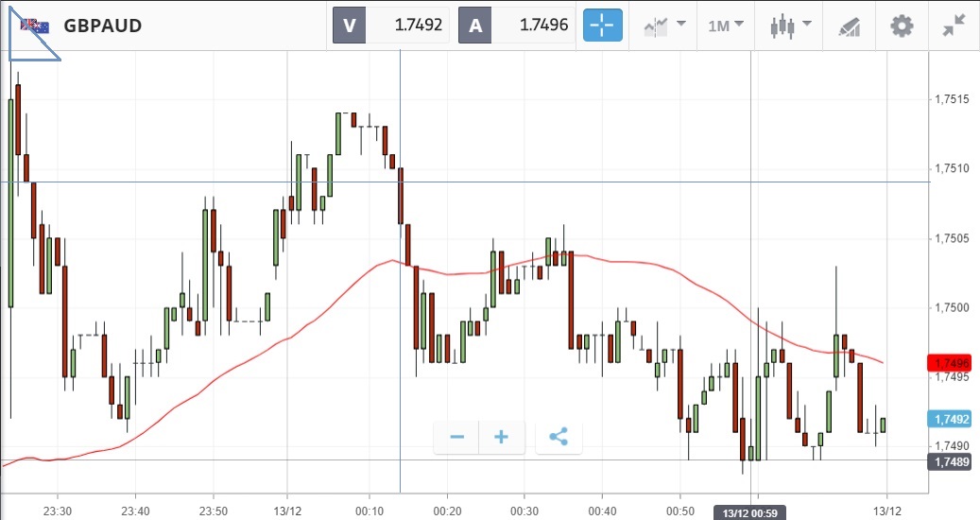Image resolution: width=980 pixels, height=520 pixels.
Task: Collapse the chart from fullscreen
Action: [x=954, y=26]
